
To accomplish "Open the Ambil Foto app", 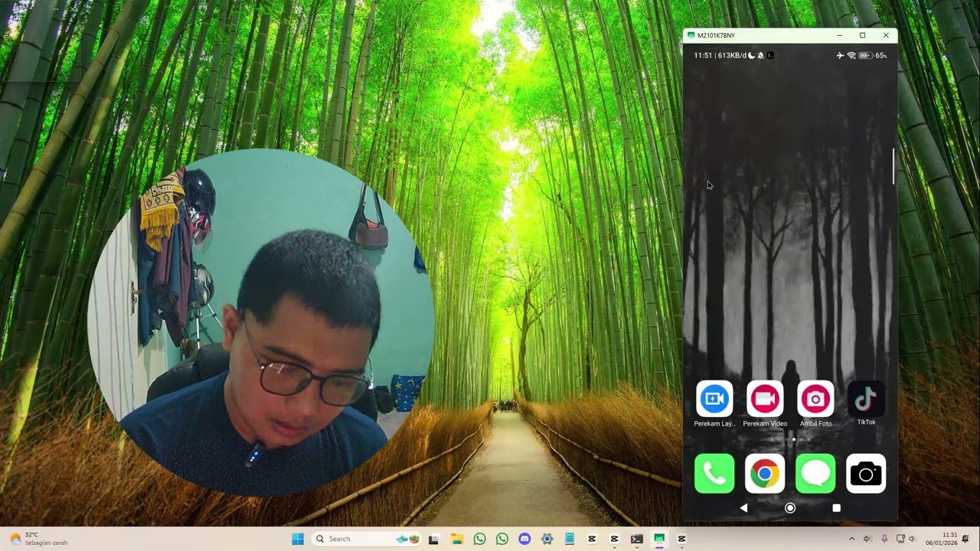I will pos(815,399).
